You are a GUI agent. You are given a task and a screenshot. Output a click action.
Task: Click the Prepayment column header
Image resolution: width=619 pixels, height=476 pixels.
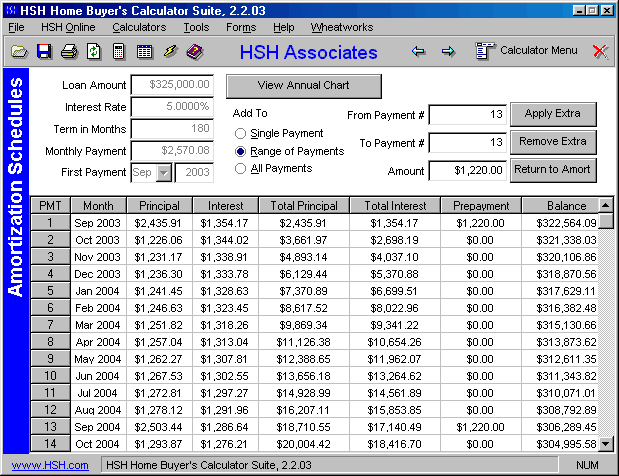[481, 206]
